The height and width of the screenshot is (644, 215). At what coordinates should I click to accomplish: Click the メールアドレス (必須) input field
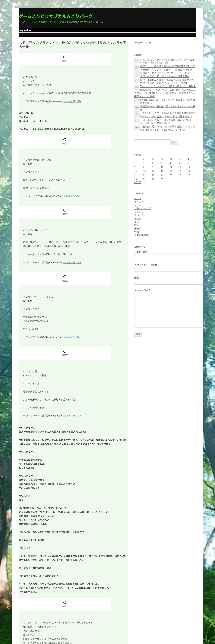tap(168, 269)
